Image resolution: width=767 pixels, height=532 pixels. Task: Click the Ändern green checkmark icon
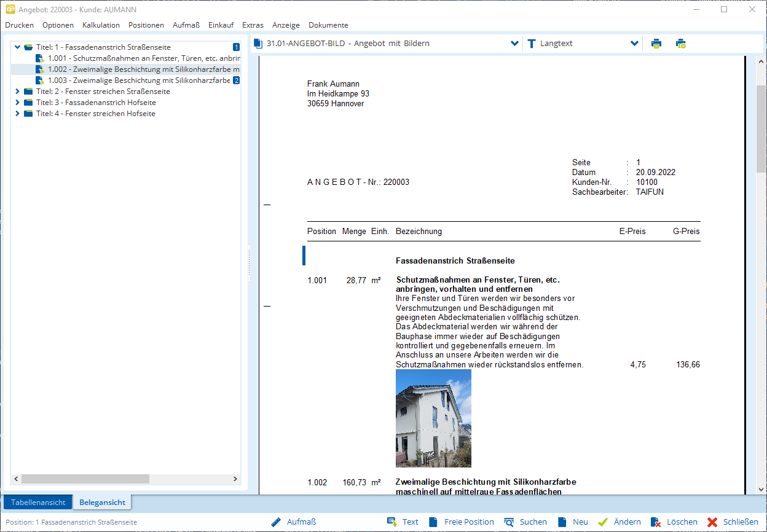coord(602,522)
